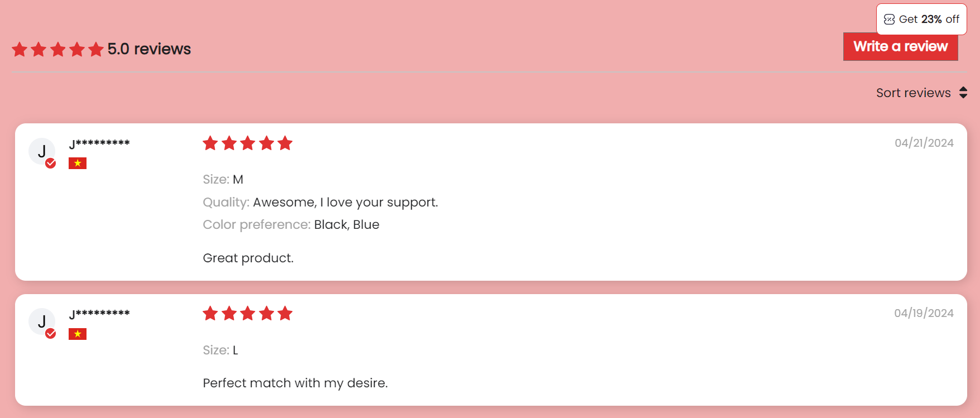
Task: Click the 04/21/2024 review date
Action: [x=924, y=143]
